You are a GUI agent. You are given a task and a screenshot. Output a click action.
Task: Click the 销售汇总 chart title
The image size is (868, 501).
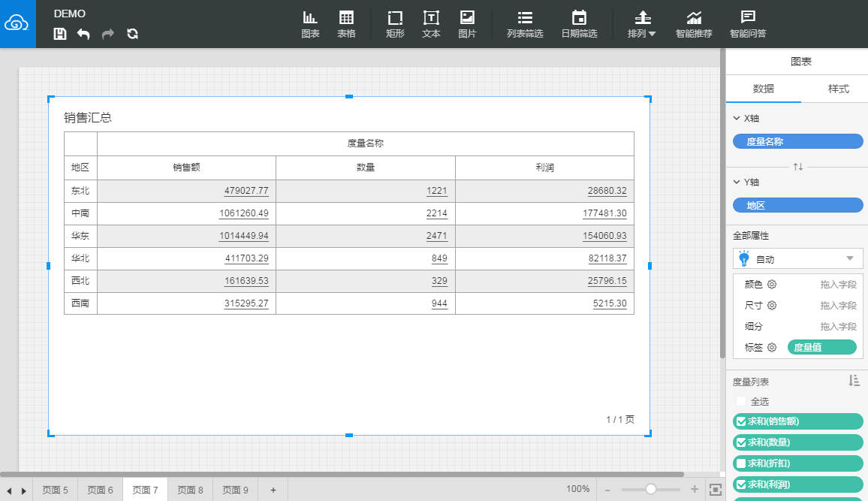87,117
